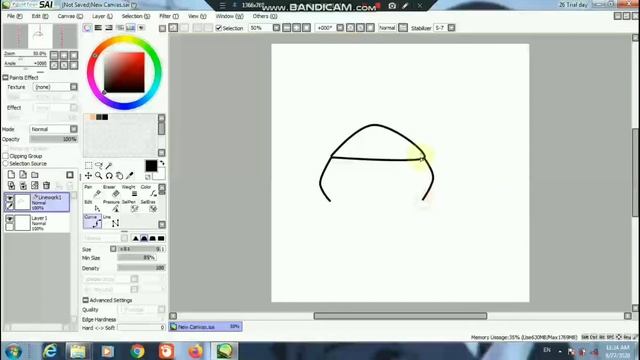640x360 pixels.
Task: Open the Layer menu
Action: point(102,16)
